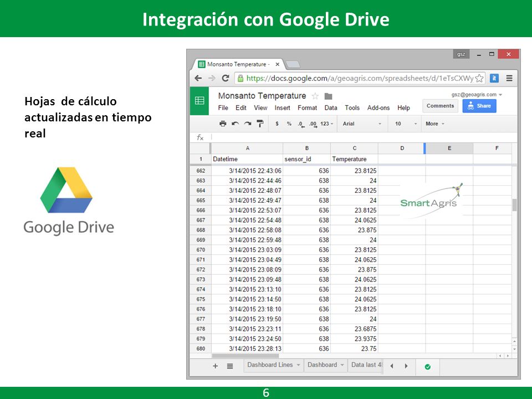The height and width of the screenshot is (399, 532).
Task: Open the Add-ons menu
Action: click(x=378, y=108)
